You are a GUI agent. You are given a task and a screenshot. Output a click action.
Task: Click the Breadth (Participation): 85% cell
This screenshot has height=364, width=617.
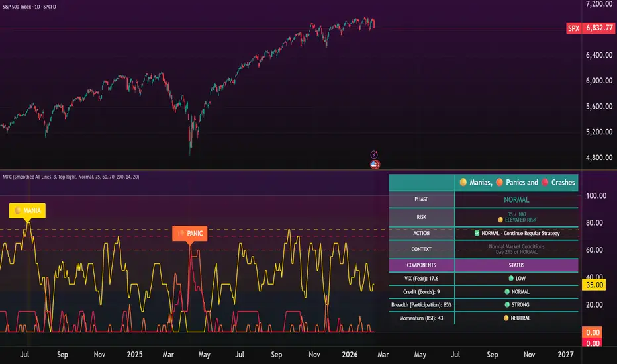pos(421,305)
